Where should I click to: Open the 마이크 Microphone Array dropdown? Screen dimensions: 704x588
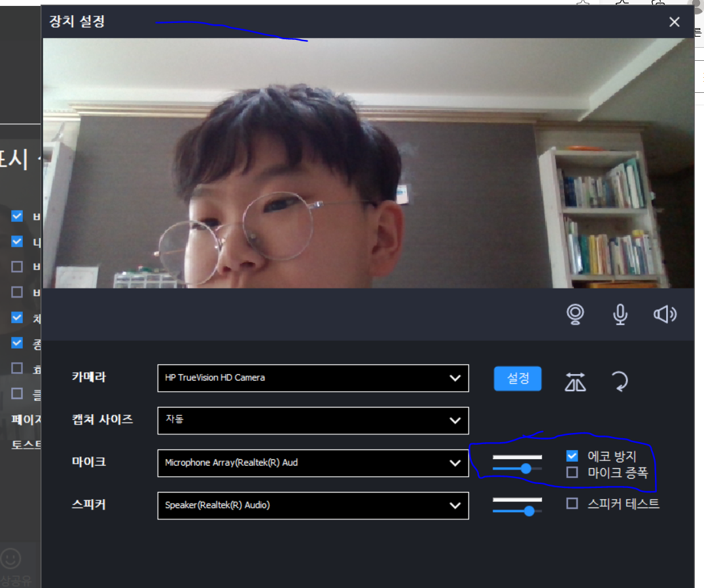coord(313,463)
